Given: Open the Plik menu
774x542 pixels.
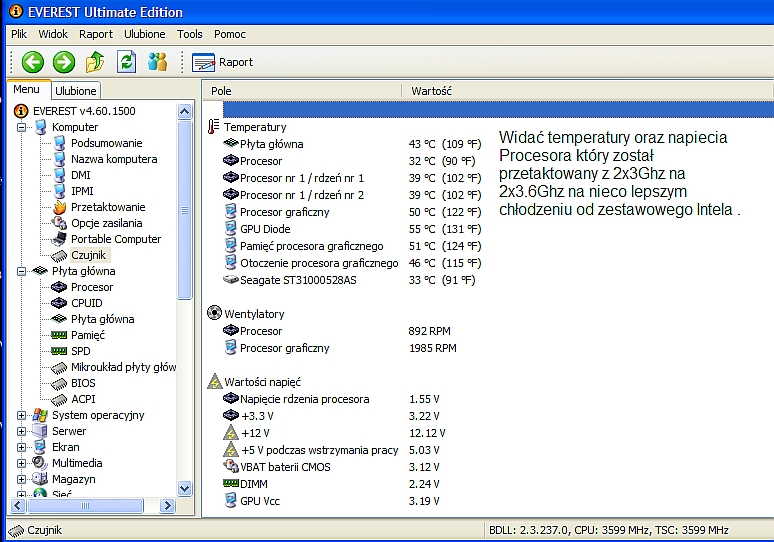Looking at the screenshot, I should tap(19, 34).
